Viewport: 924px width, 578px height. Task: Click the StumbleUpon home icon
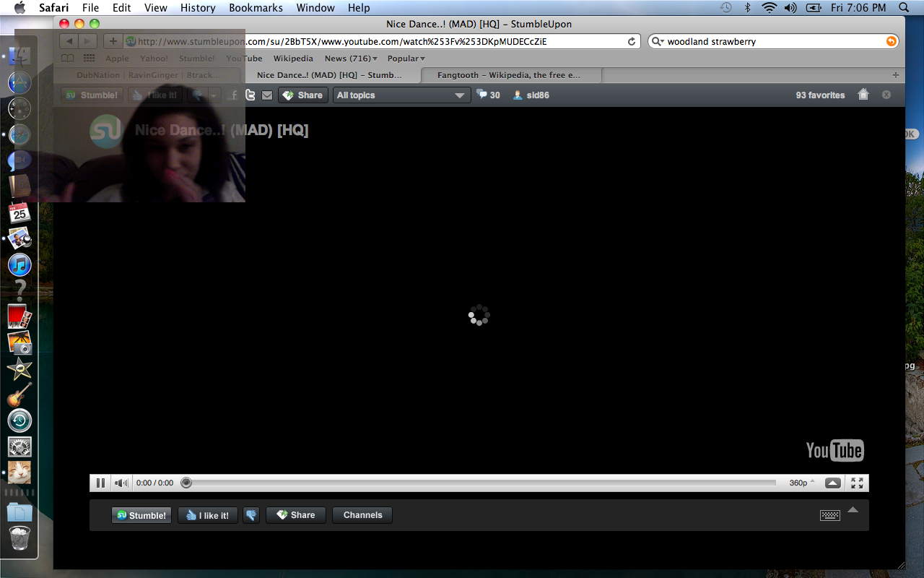pos(863,95)
